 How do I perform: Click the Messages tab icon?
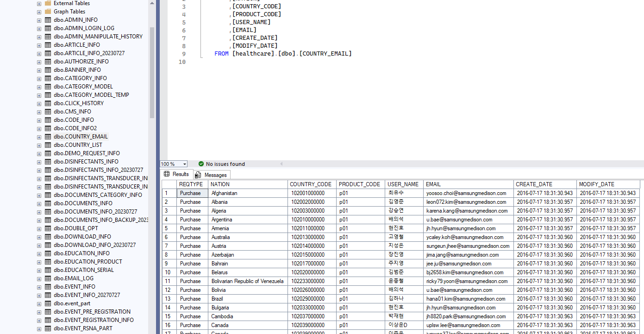point(198,175)
